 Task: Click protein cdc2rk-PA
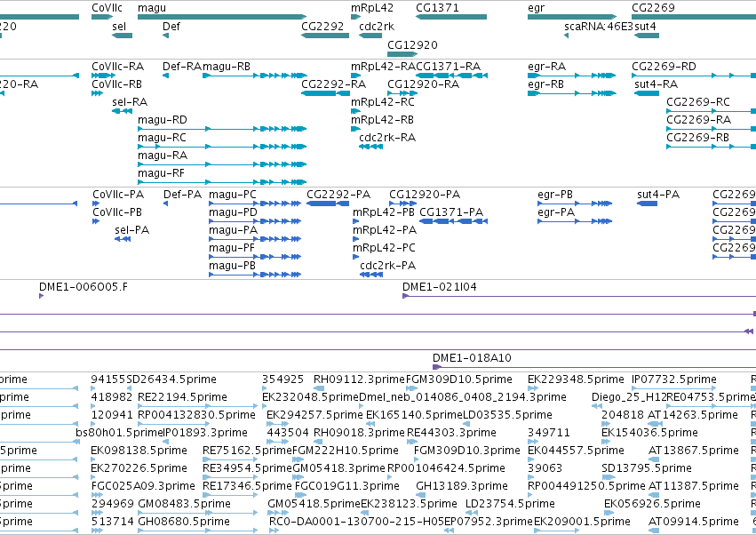pyautogui.click(x=387, y=266)
